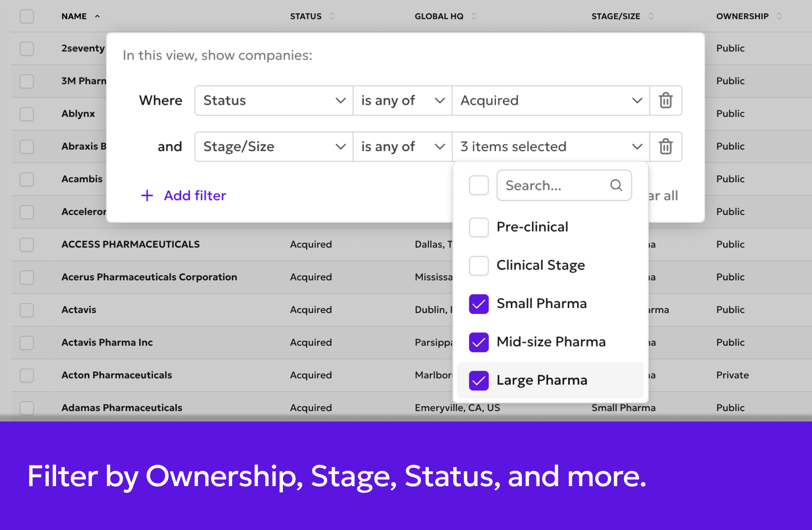Image resolution: width=812 pixels, height=530 pixels.
Task: Click the search magnifier icon in dropdown
Action: pos(616,185)
